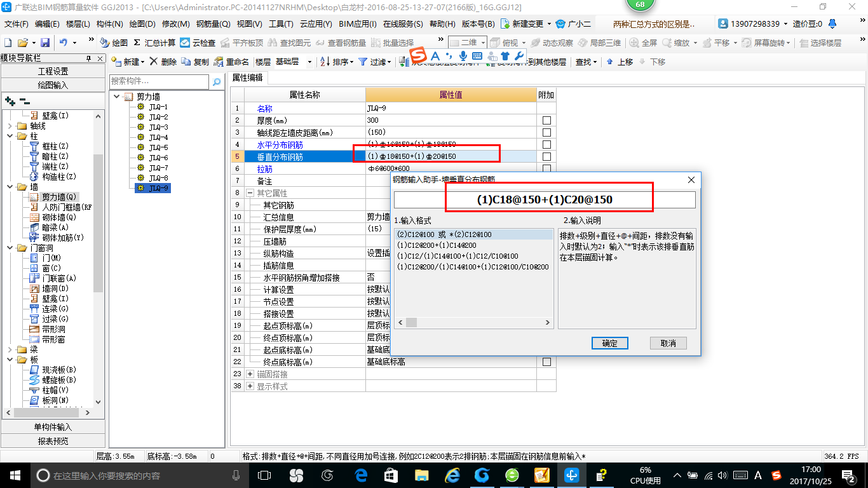This screenshot has width=868, height=488.
Task: Open Windows Start menu
Action: tap(15, 475)
